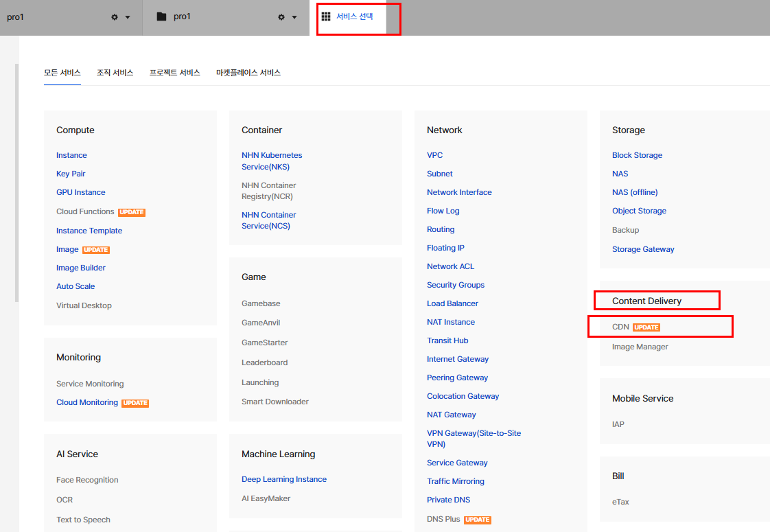Select Smart Downloader
Image resolution: width=770 pixels, height=532 pixels.
coord(275,402)
